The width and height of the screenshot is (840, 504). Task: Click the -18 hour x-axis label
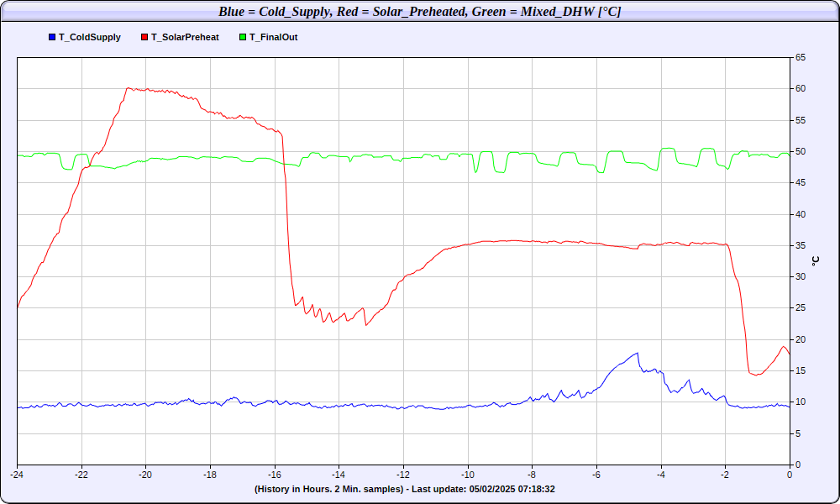pyautogui.click(x=210, y=475)
